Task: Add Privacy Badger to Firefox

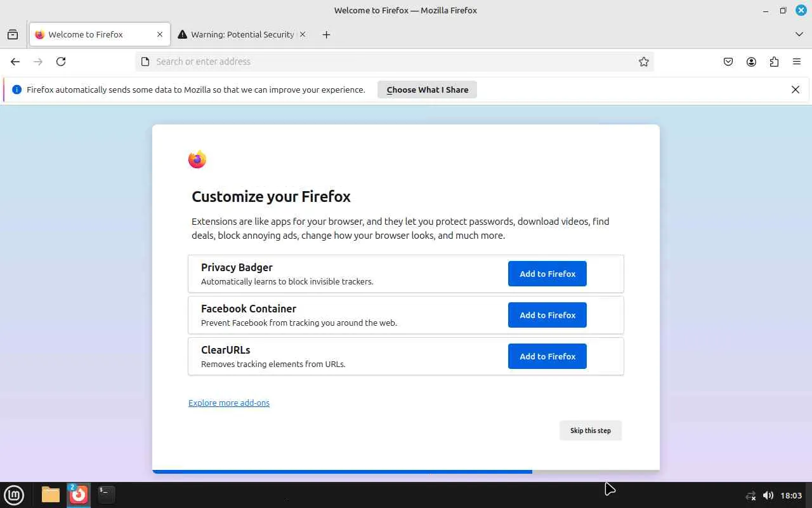Action: [x=547, y=274]
